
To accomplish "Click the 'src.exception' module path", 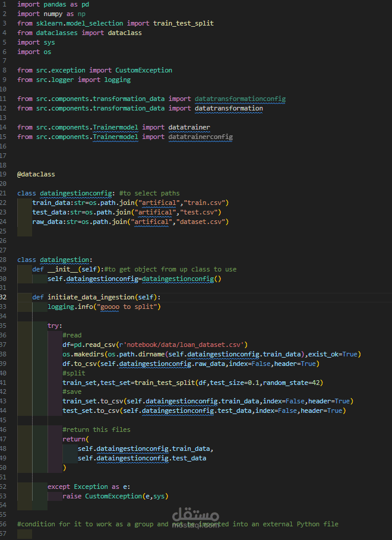I will 61,70.
